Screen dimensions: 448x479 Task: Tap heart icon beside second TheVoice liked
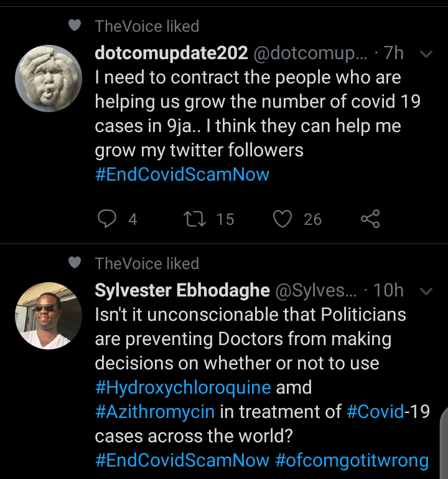click(x=75, y=262)
